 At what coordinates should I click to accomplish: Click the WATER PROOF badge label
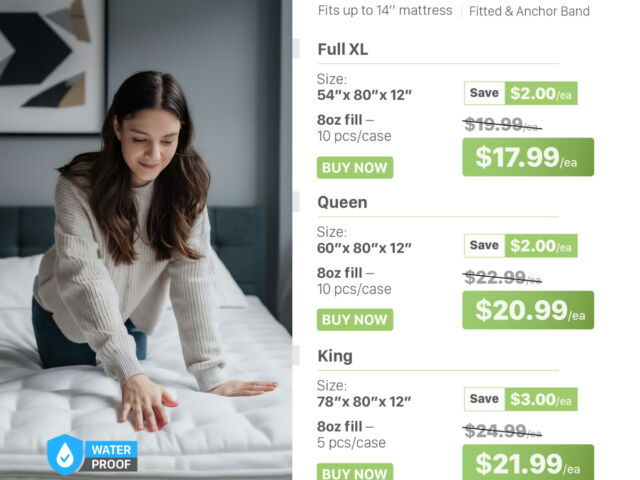[111, 457]
